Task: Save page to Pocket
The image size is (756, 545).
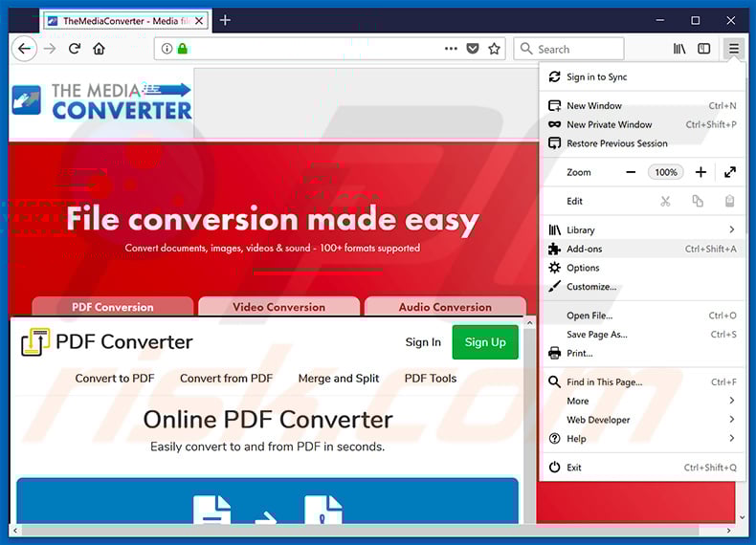Action: [x=473, y=49]
